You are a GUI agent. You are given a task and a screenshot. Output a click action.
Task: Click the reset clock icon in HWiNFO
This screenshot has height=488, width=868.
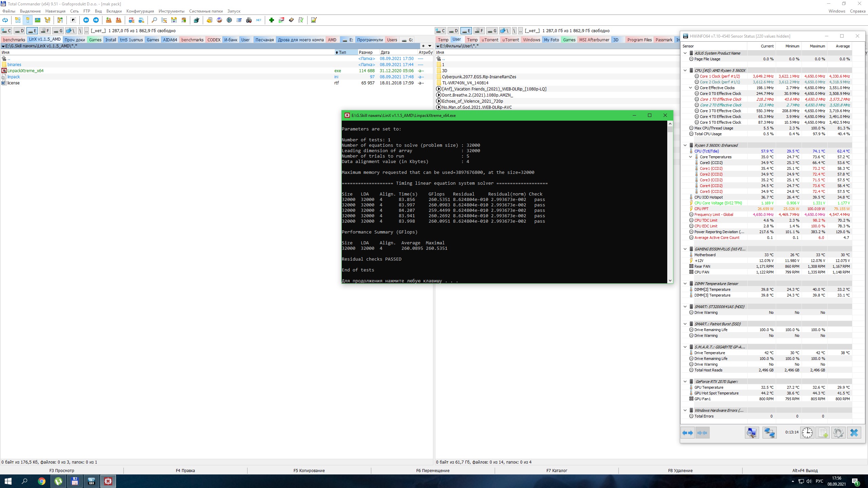coord(807,433)
